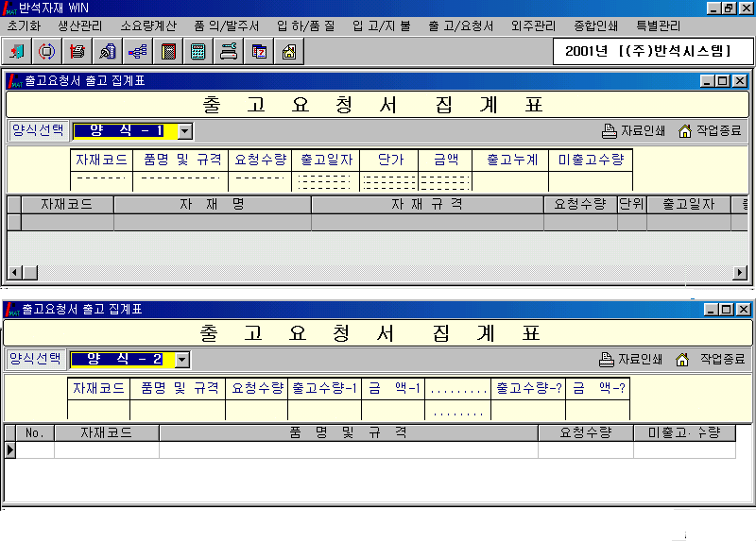Click 작업종료 button in upper window

(710, 131)
